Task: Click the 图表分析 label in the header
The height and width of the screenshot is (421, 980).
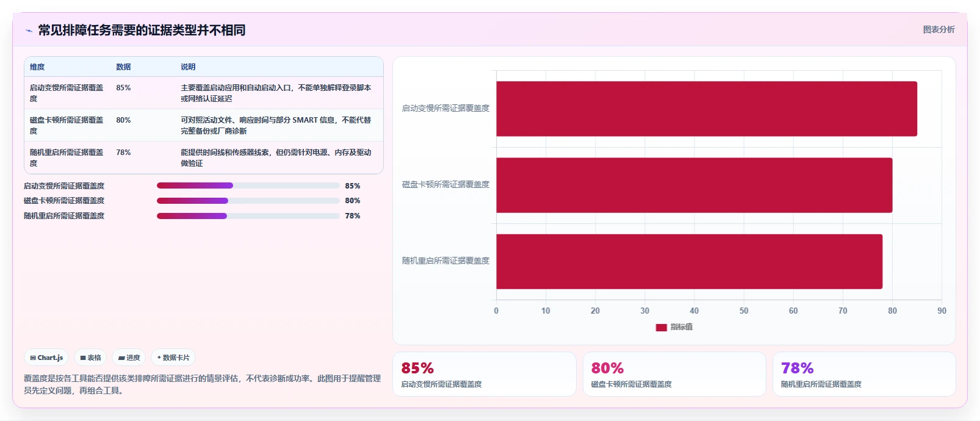Action: pyautogui.click(x=939, y=29)
